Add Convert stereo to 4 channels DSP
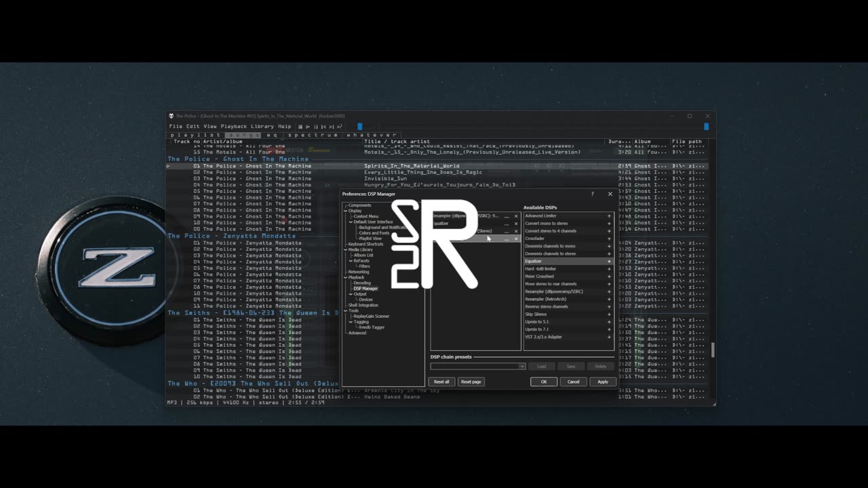 [x=609, y=231]
